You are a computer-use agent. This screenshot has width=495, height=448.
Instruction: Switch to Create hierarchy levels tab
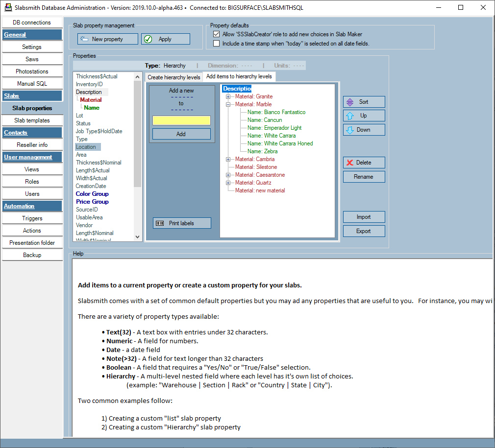pos(173,77)
